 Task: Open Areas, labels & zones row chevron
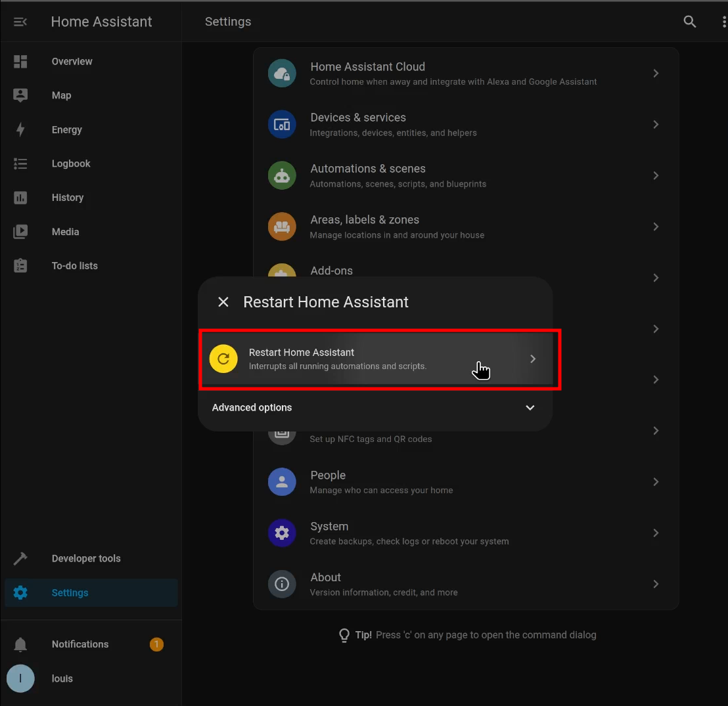click(x=656, y=227)
